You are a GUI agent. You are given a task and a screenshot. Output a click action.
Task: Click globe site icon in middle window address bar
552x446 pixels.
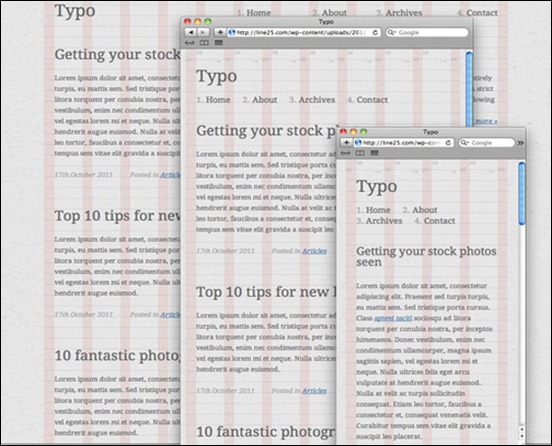pos(232,32)
